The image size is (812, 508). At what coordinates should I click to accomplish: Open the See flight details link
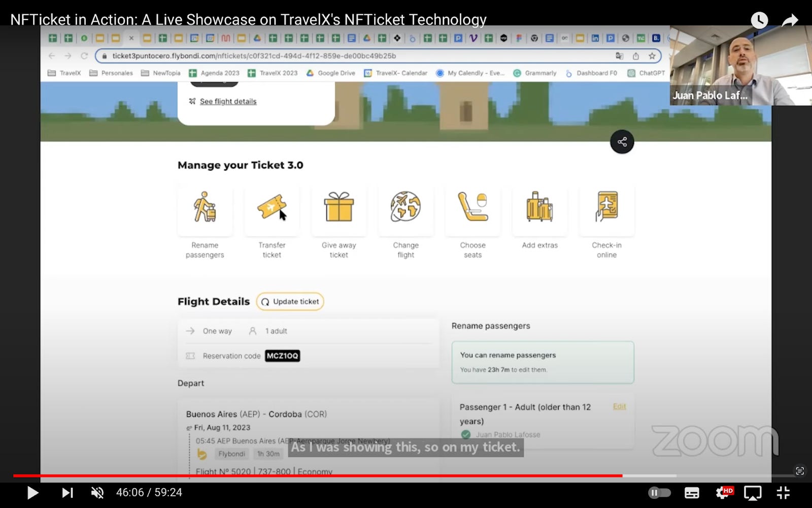point(228,102)
